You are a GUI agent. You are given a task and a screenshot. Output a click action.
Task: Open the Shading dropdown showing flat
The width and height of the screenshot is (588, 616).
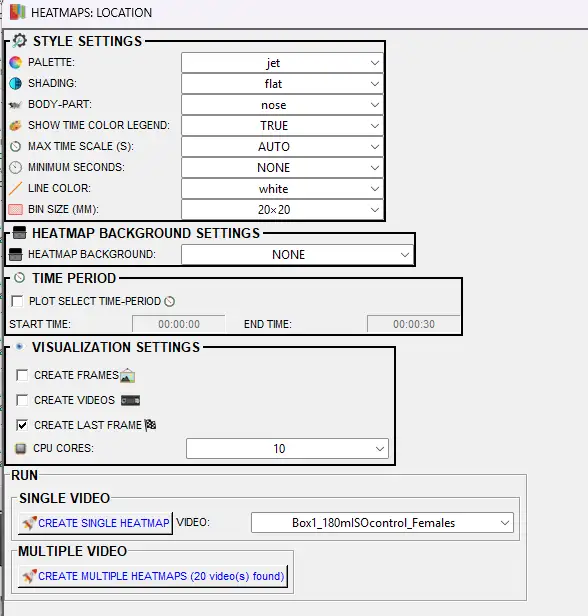coord(282,84)
